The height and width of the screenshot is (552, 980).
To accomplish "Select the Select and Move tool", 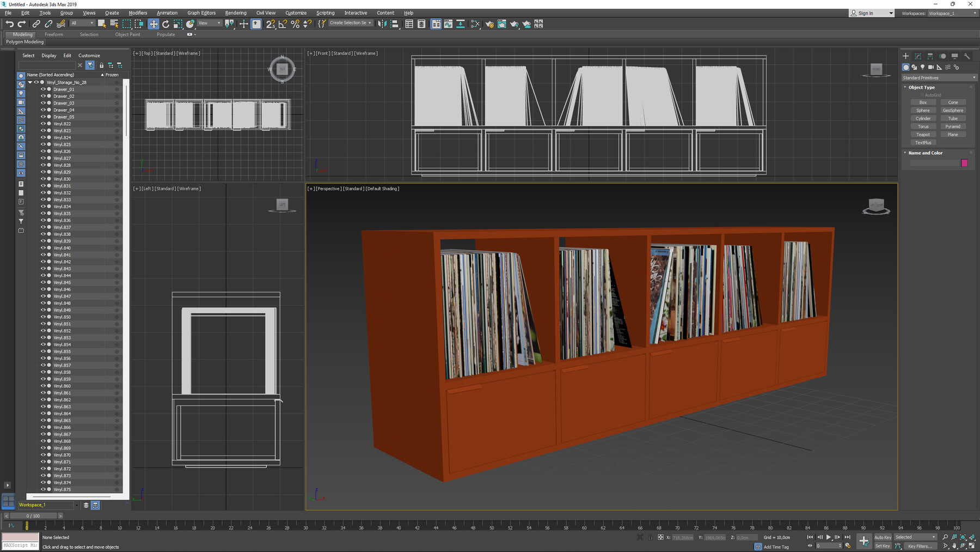I will (154, 23).
